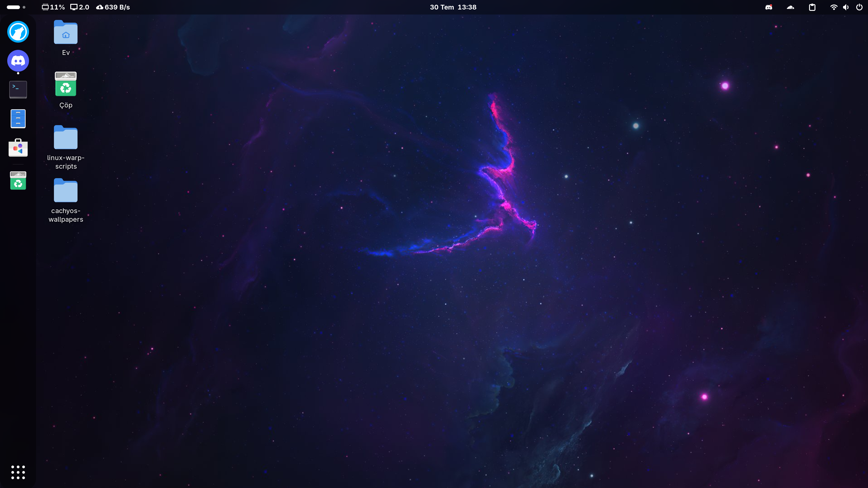This screenshot has width=868, height=488.
Task: Click the Discord tray icon in top bar
Action: click(x=769, y=7)
